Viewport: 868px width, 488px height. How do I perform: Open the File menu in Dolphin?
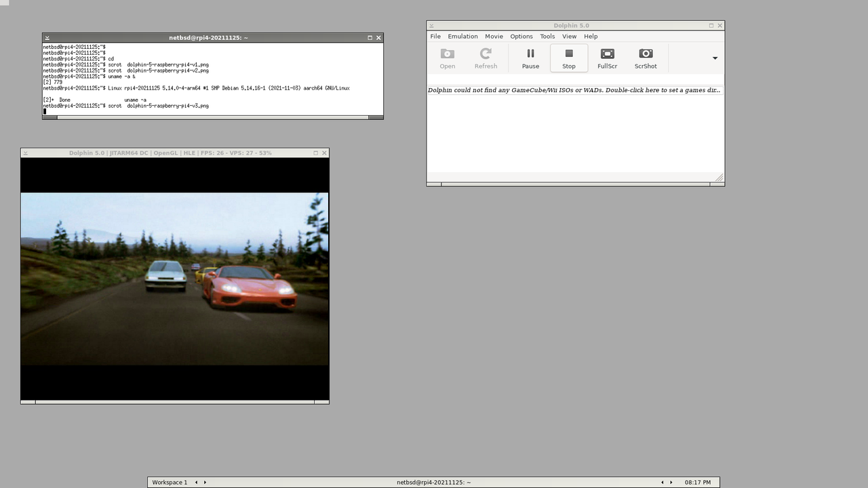[x=435, y=37]
